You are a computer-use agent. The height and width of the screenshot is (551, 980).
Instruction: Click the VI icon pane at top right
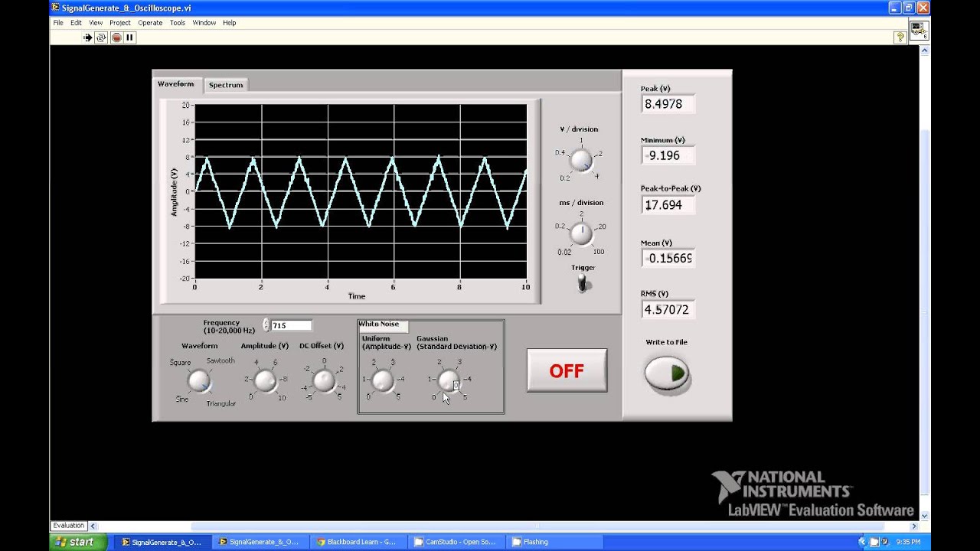tap(919, 30)
